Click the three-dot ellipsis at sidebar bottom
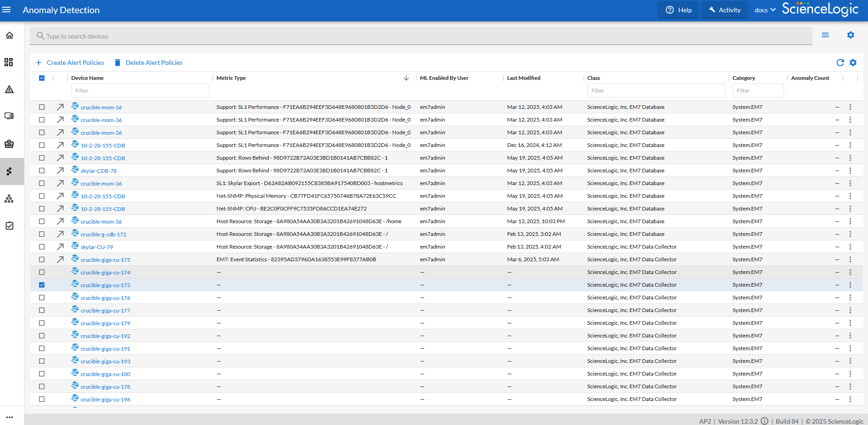The image size is (868, 425). 10,417
